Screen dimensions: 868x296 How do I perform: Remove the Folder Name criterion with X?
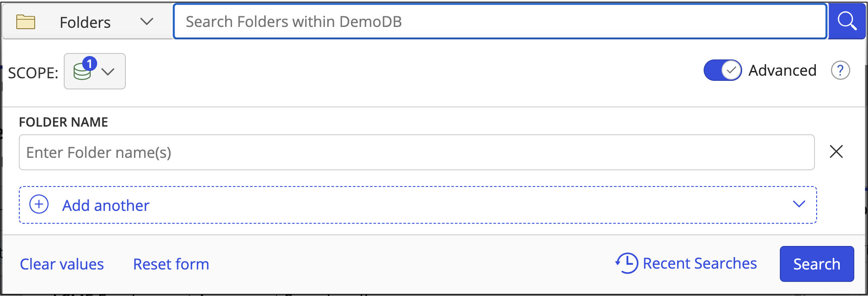tap(836, 151)
